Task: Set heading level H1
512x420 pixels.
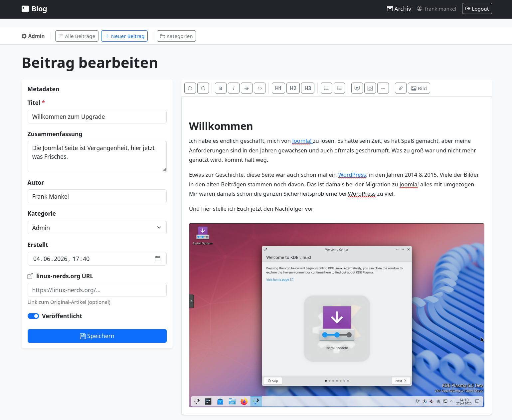Action: 278,88
